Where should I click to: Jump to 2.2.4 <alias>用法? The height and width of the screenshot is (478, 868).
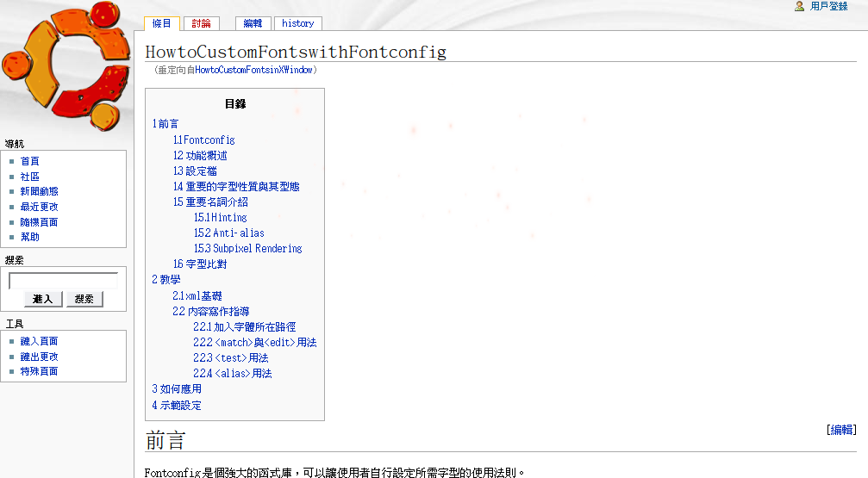tap(233, 374)
